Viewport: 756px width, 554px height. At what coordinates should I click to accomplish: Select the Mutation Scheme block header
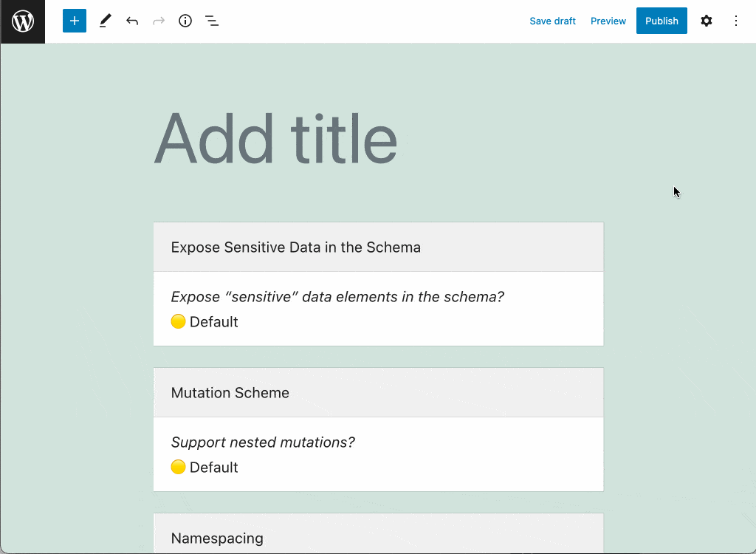tap(379, 393)
